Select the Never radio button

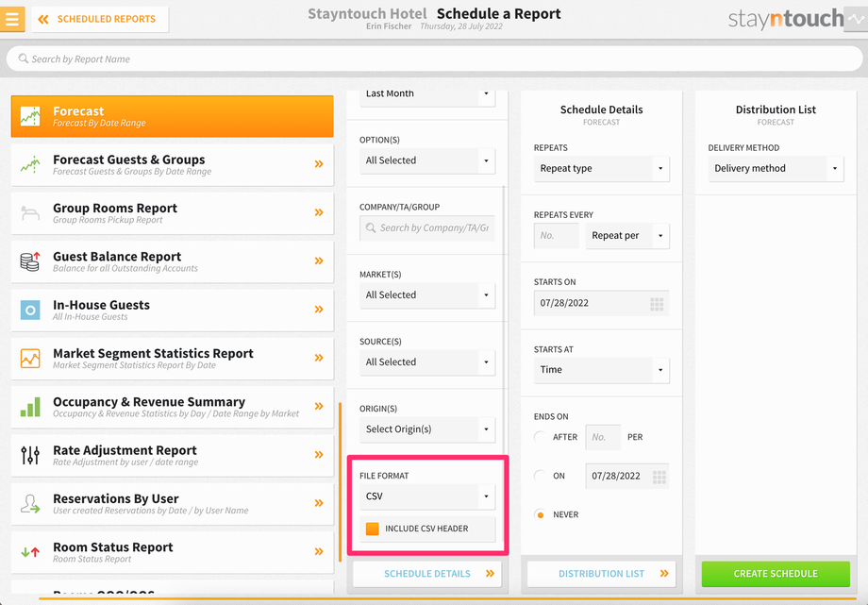(x=541, y=514)
